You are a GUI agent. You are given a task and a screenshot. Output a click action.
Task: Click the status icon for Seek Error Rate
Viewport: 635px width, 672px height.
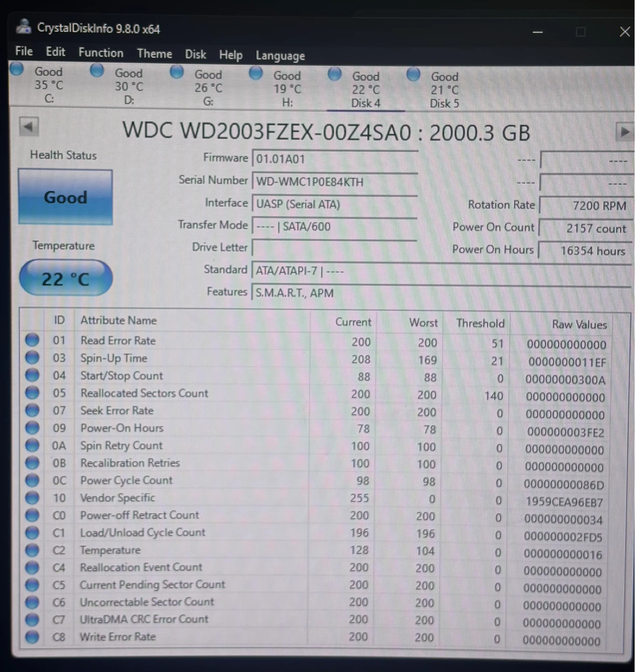pos(32,410)
